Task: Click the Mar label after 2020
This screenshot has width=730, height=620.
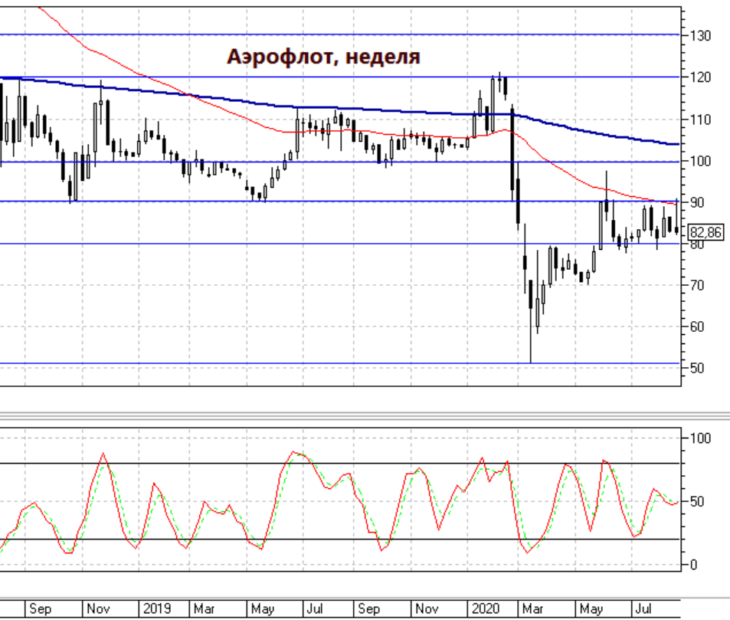Action: pyautogui.click(x=533, y=609)
